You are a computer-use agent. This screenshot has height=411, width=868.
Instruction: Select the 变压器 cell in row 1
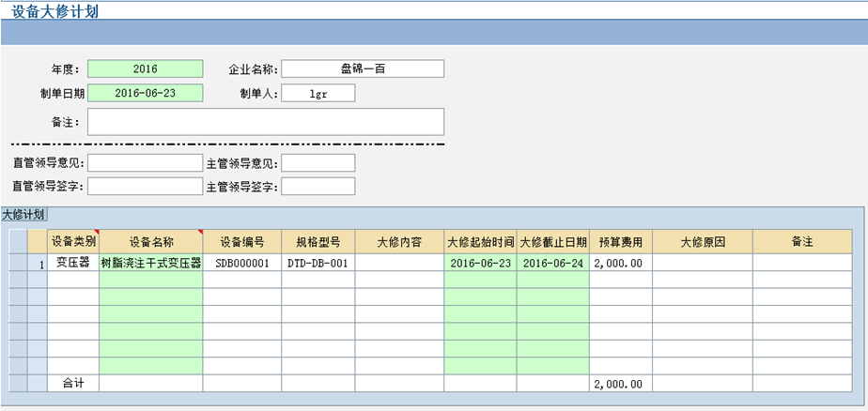(73, 263)
